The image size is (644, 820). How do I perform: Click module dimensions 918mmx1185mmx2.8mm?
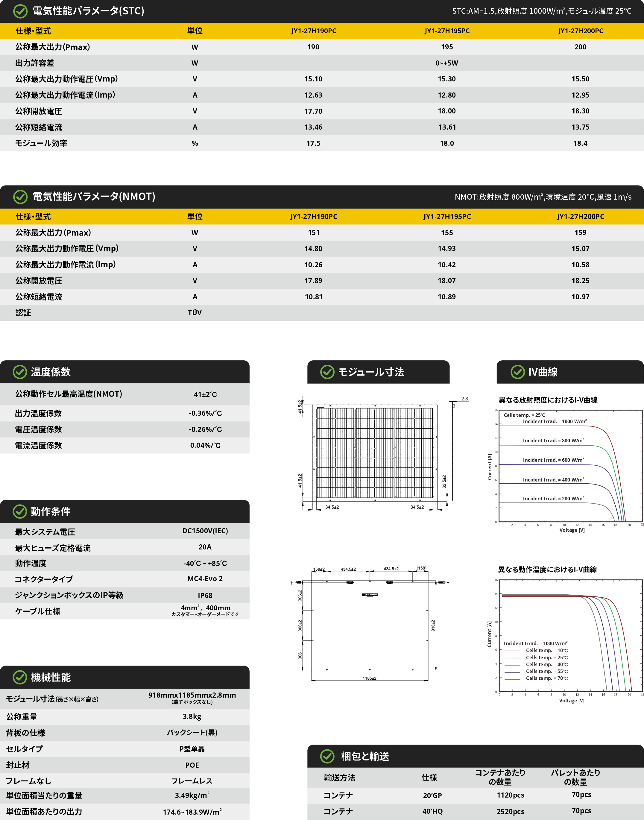tap(192, 695)
